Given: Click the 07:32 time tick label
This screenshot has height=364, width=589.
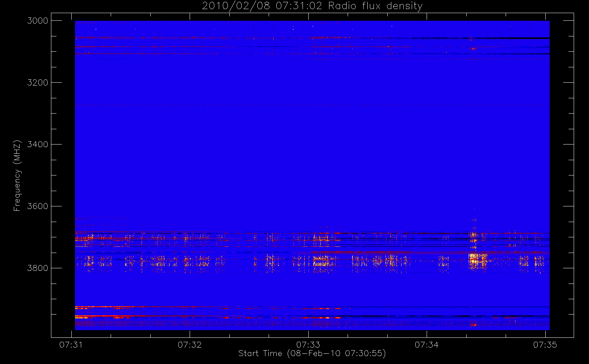Looking at the screenshot, I should tap(190, 345).
